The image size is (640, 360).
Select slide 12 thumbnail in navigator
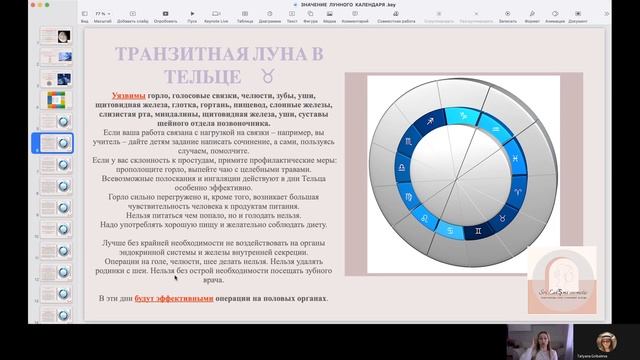tap(56, 272)
